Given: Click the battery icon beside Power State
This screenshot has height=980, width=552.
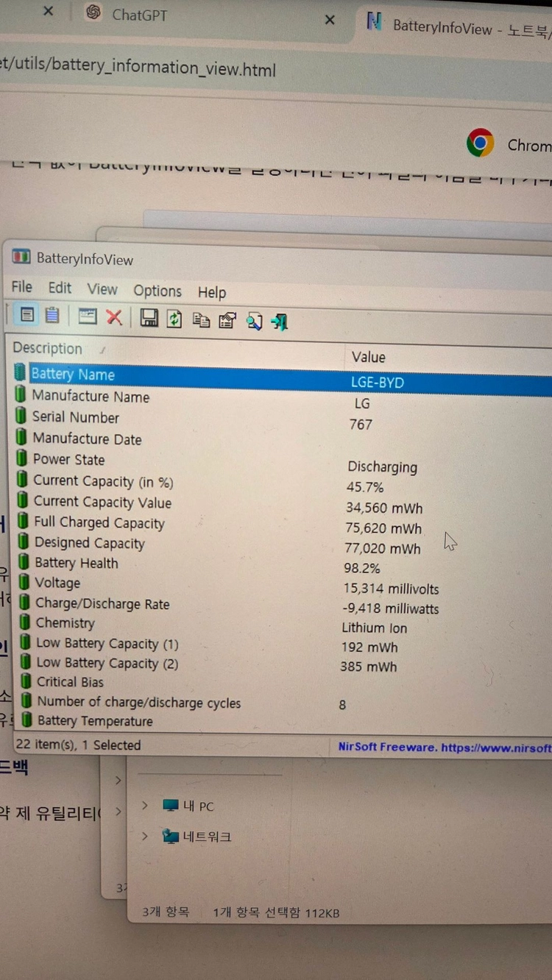Looking at the screenshot, I should pyautogui.click(x=23, y=458).
